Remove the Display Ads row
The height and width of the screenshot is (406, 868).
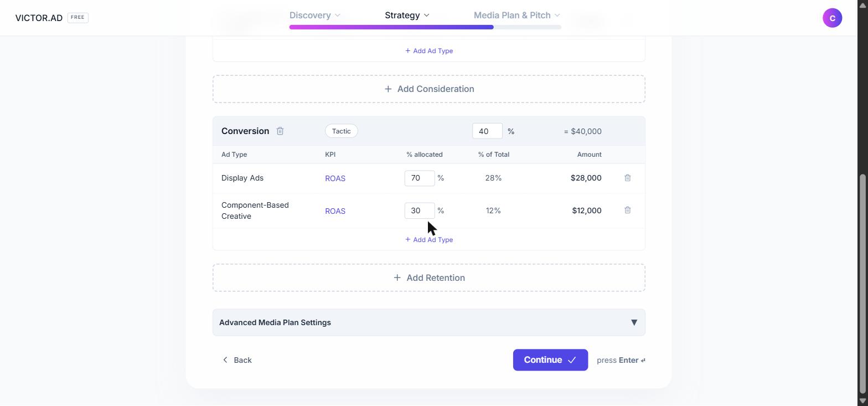(x=628, y=178)
